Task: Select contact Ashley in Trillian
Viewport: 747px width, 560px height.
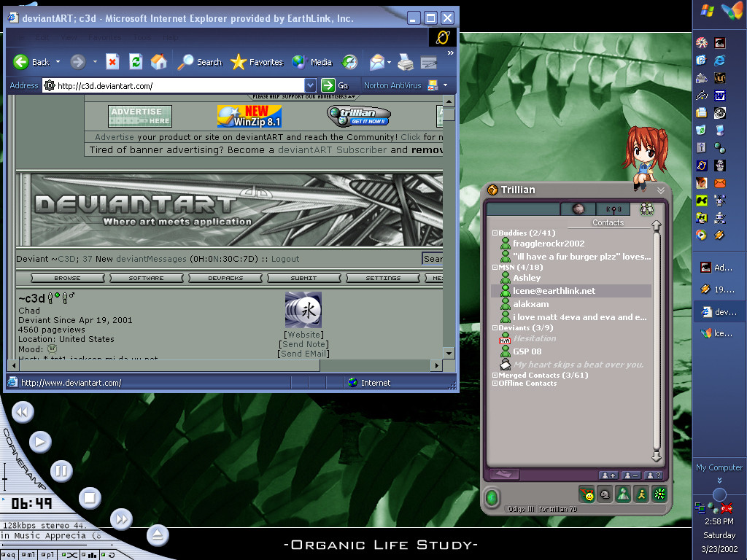Action: point(527,278)
